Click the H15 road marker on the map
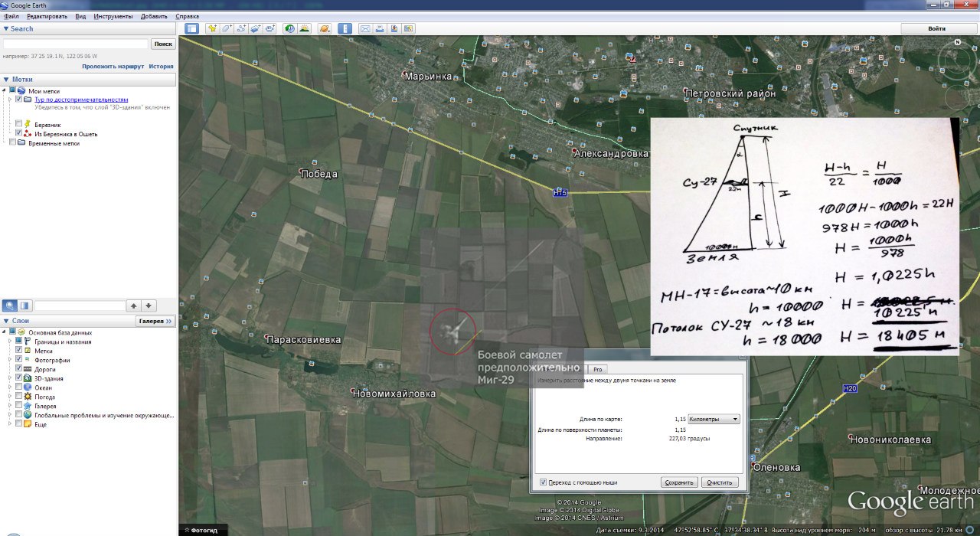 pyautogui.click(x=560, y=193)
